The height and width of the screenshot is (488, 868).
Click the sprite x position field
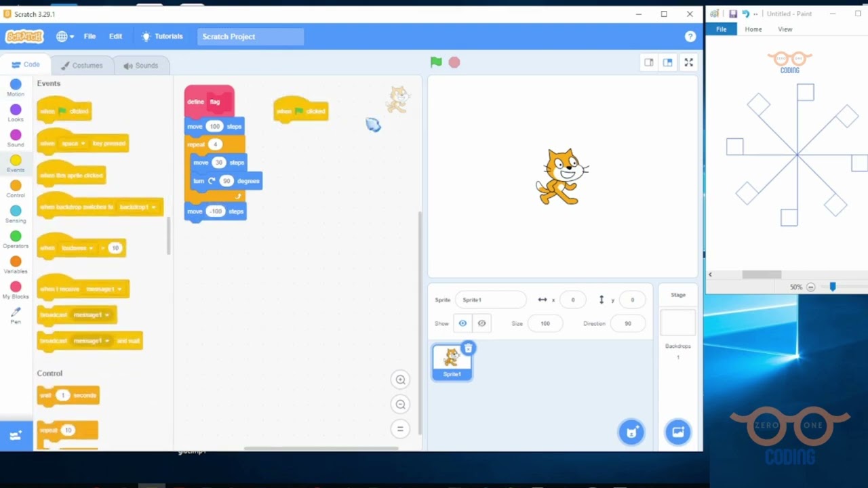point(572,300)
